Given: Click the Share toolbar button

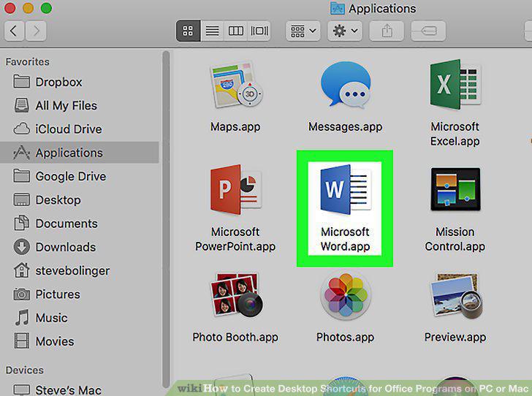Looking at the screenshot, I should tap(387, 31).
